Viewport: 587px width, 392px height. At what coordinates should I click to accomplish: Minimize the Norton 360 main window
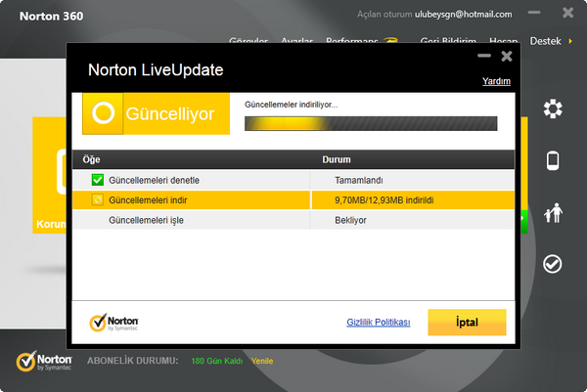pyautogui.click(x=534, y=13)
